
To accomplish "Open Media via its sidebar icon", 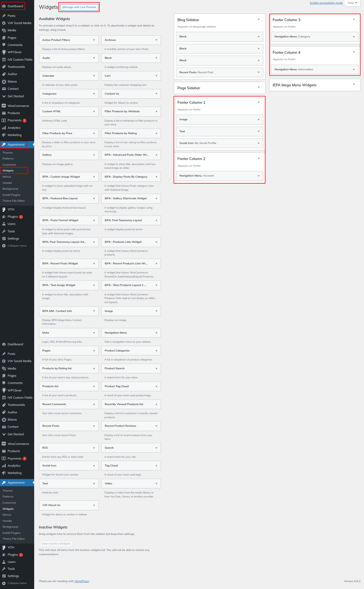I will (x=4, y=30).
